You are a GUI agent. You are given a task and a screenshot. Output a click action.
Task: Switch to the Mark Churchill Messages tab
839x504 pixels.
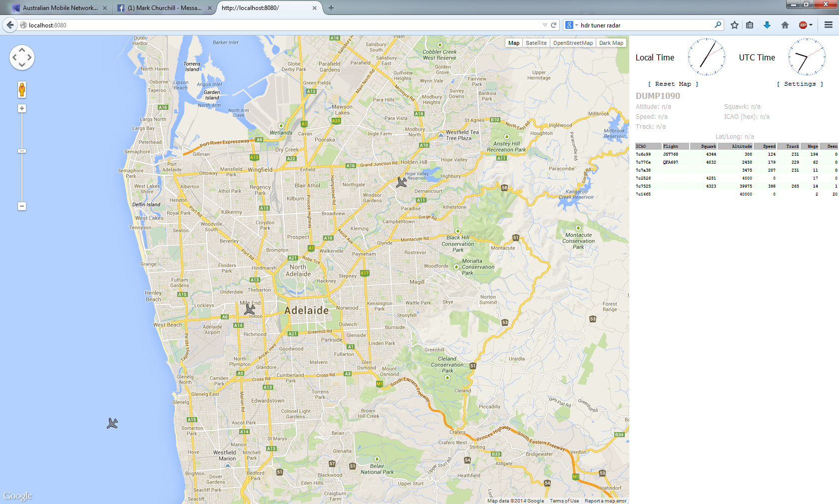coord(164,8)
